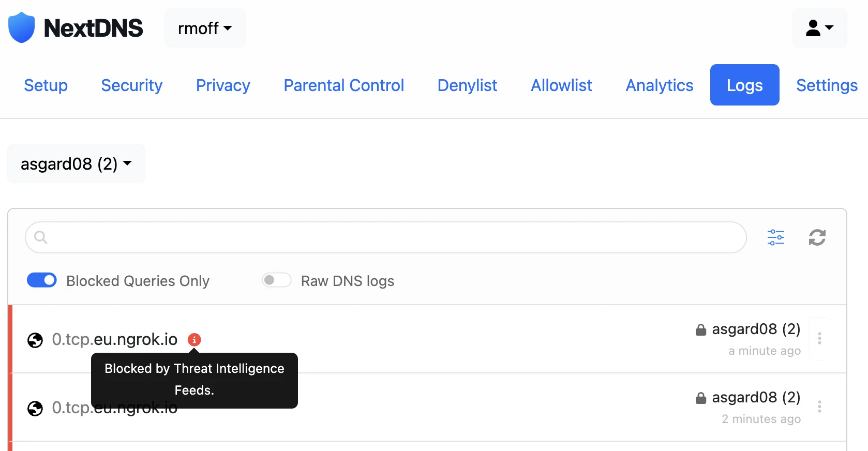This screenshot has width=868, height=451.
Task: Click the globe icon next to first ngrok entry
Action: click(x=35, y=341)
